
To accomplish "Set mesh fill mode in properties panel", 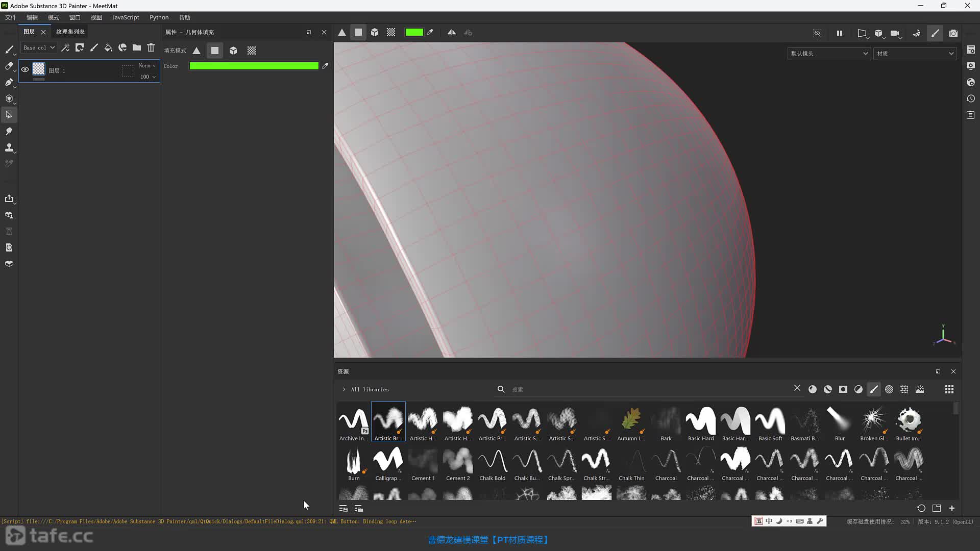I will tap(233, 51).
